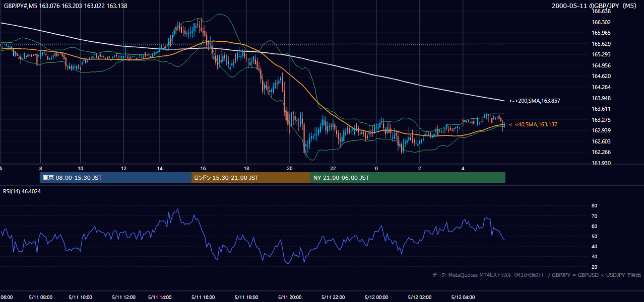Click price axis value 164.284
644x302 pixels.
pos(601,87)
